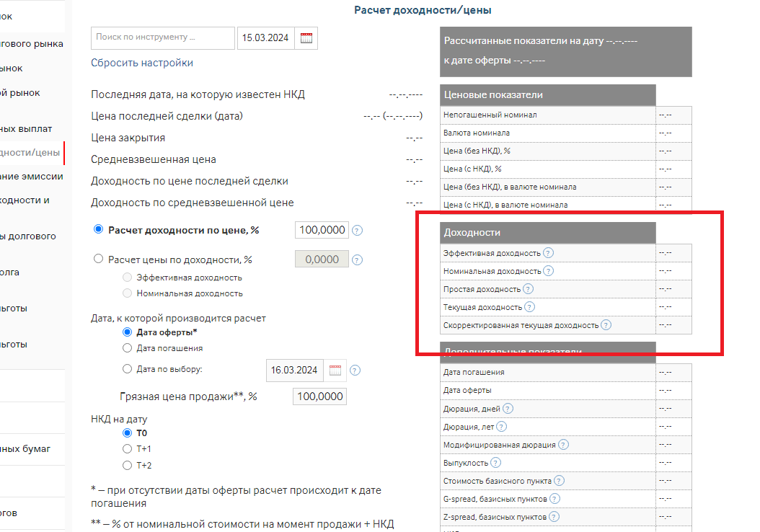Screen dimensions: 760x532
Task: Select T+1 for НКД date
Action: tap(127, 448)
